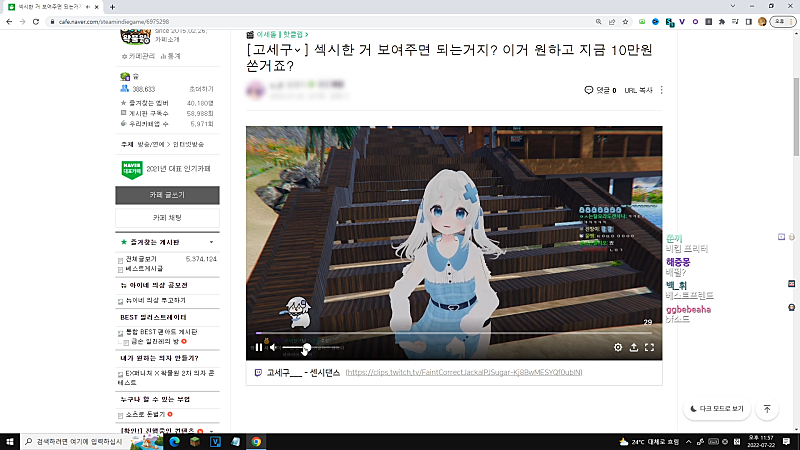Open the 댓글 comments counter
Viewport: 800px width, 450px height.
[600, 90]
